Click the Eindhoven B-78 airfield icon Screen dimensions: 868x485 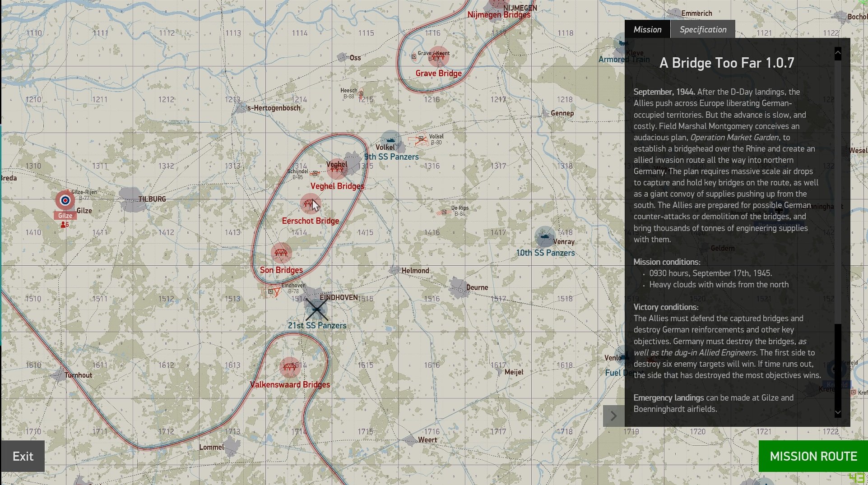tap(272, 292)
